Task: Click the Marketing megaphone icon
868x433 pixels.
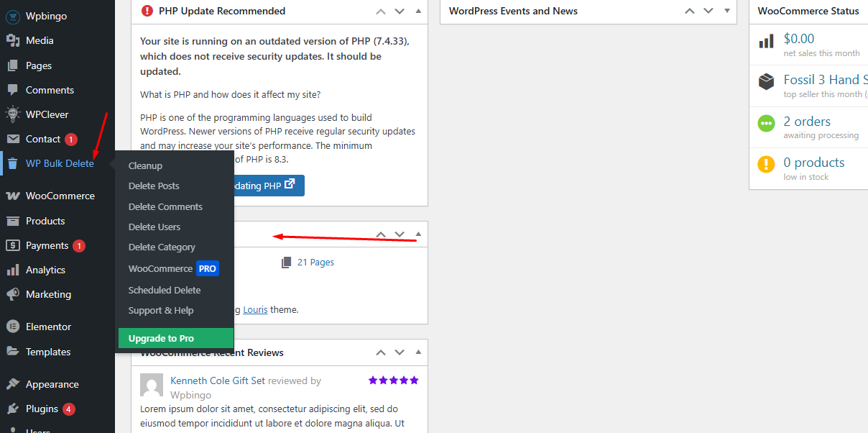Action: 12,294
